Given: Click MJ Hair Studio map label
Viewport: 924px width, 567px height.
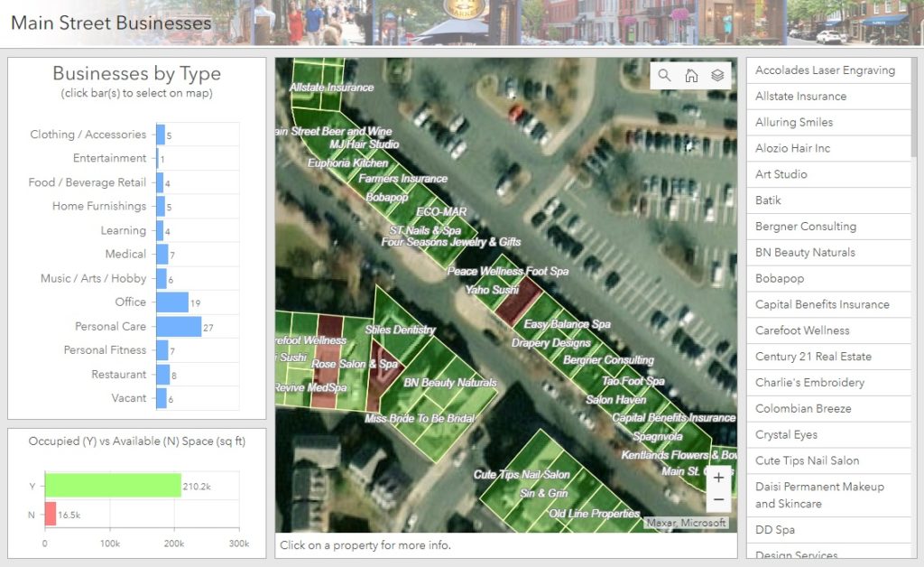Looking at the screenshot, I should coord(365,144).
